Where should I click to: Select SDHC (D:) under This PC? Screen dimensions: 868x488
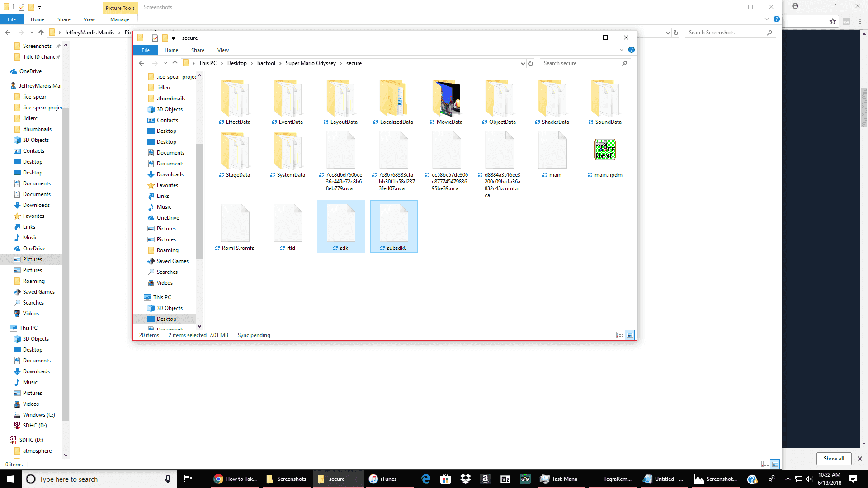coord(35,426)
